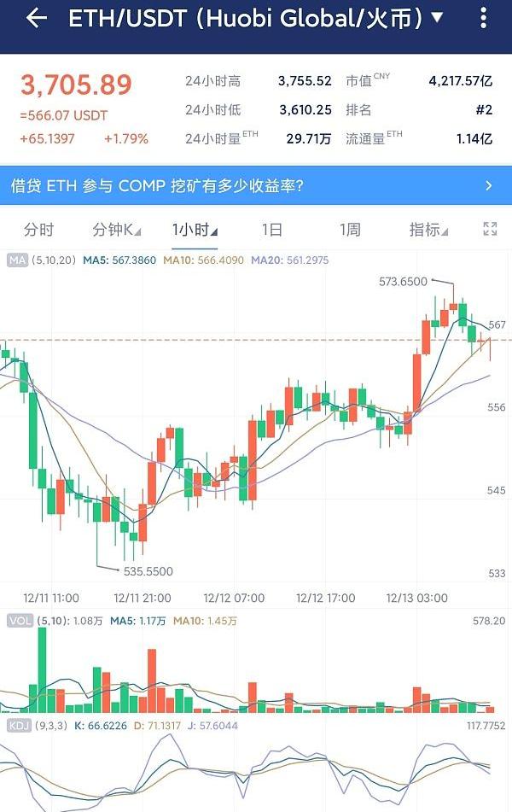Open the fullscreen chart expand icon

click(x=490, y=229)
